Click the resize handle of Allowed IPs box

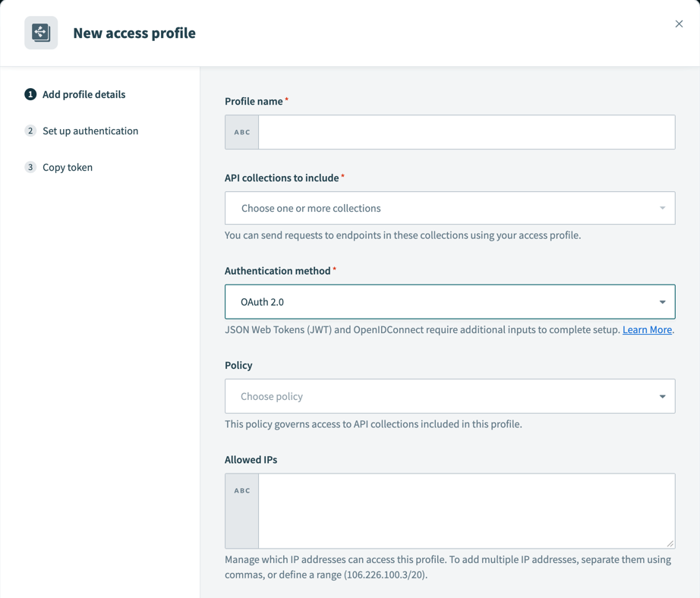(x=670, y=542)
